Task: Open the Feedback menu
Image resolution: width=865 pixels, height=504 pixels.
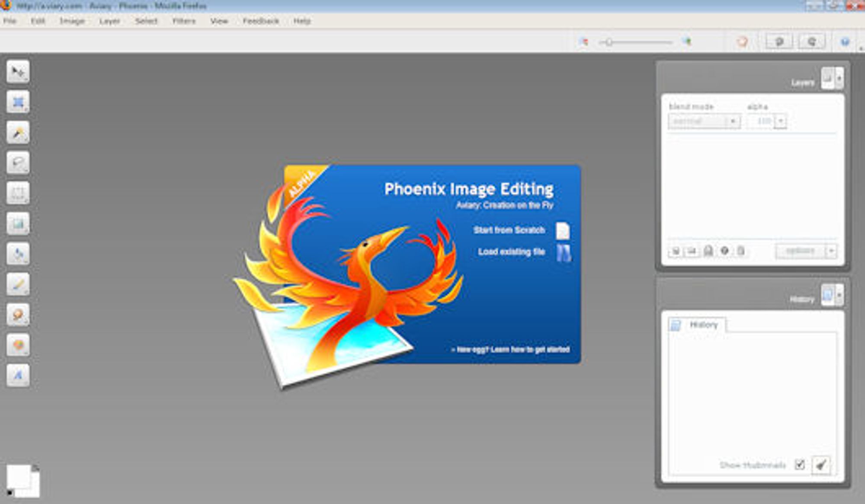Action: coord(261,21)
